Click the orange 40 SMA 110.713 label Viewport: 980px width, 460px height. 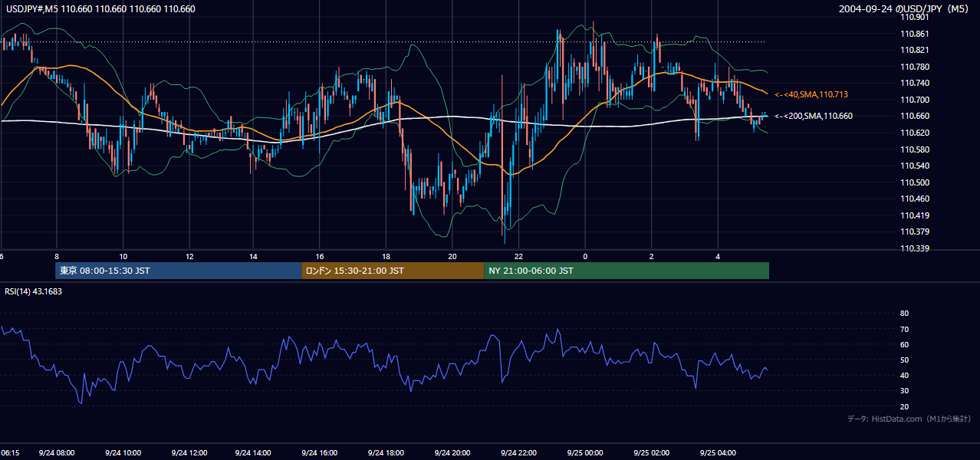click(x=811, y=94)
